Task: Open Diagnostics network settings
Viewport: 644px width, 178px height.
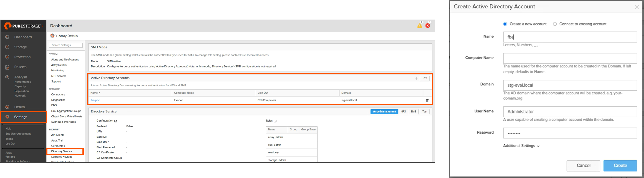Action: pos(58,100)
